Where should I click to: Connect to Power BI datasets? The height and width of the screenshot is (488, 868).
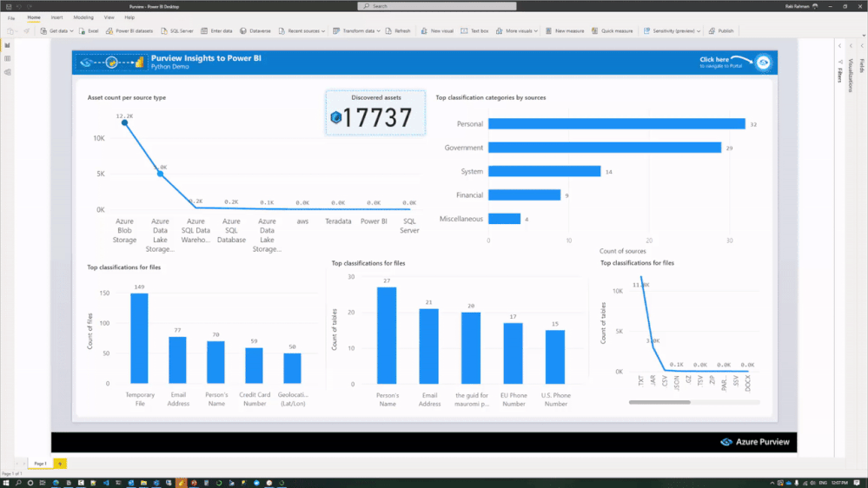(129, 31)
